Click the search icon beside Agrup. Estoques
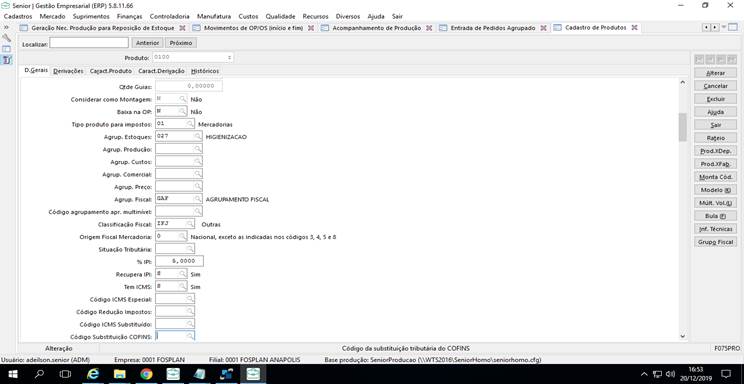Viewport: 744px width, 384px height. click(x=197, y=136)
